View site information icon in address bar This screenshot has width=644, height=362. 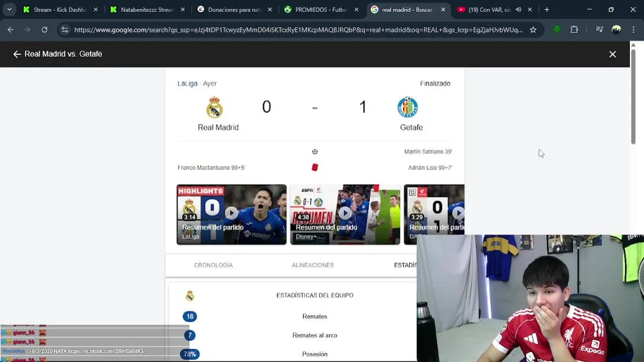64,30
